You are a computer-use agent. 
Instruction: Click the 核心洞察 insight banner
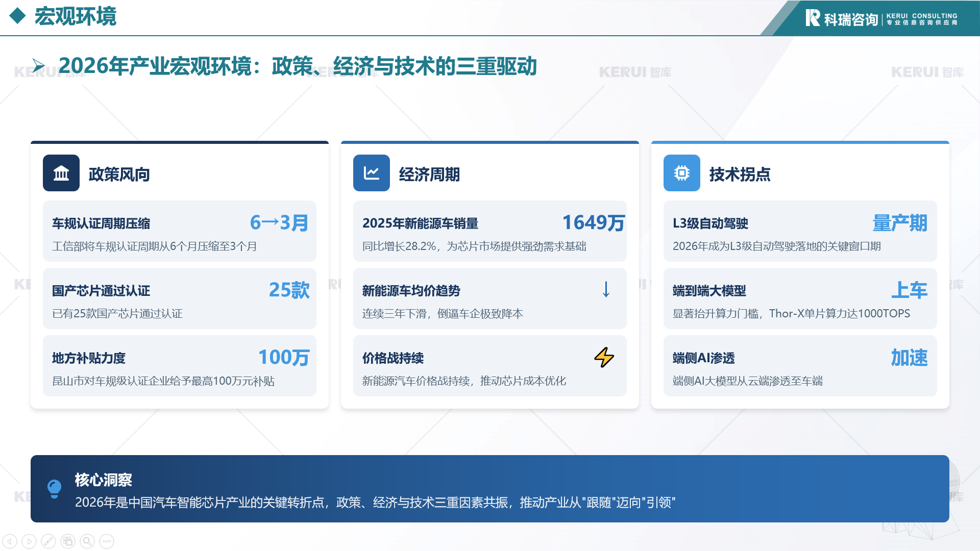490,489
